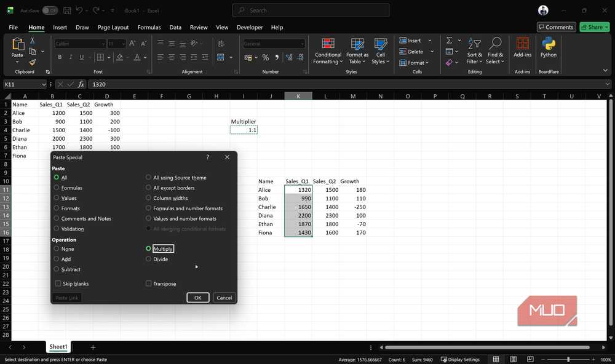The height and width of the screenshot is (364, 615).
Task: Click the Font Color swatch button
Action: pos(137,58)
